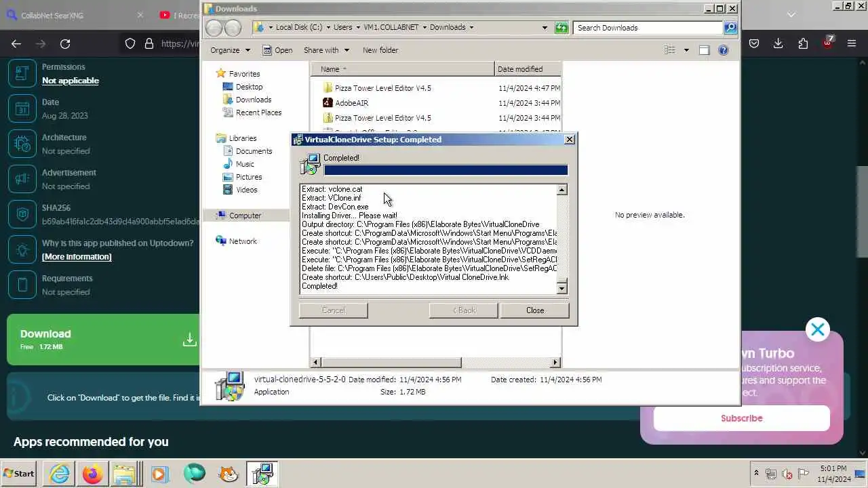This screenshot has width=868, height=488.
Task: Click the Close button in VirtualCloneDrive Setup
Action: [x=534, y=310]
